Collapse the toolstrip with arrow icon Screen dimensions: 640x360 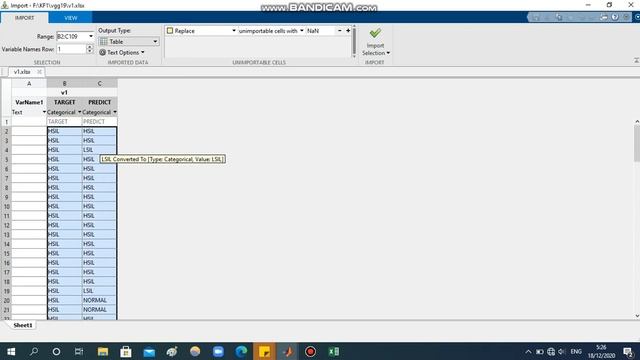click(x=636, y=60)
